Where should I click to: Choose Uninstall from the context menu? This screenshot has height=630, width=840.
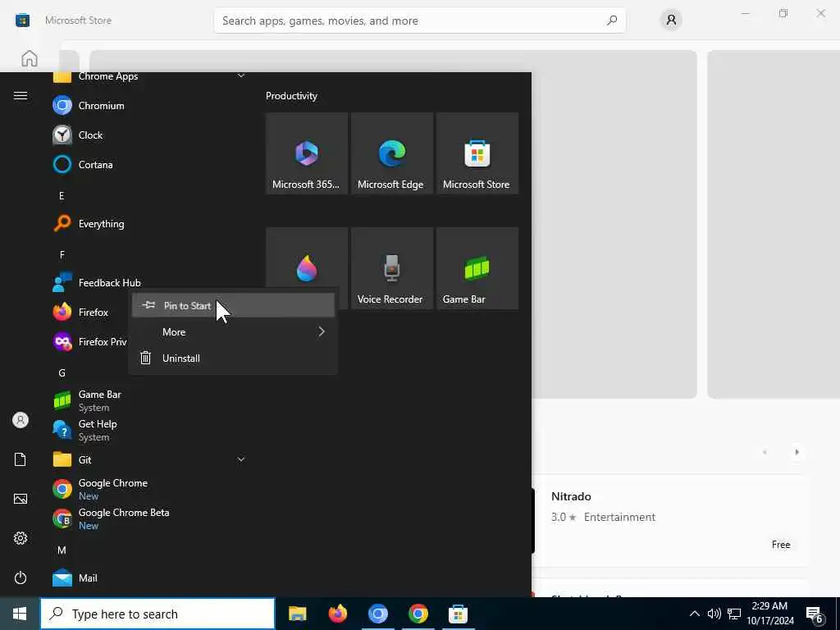233,358
